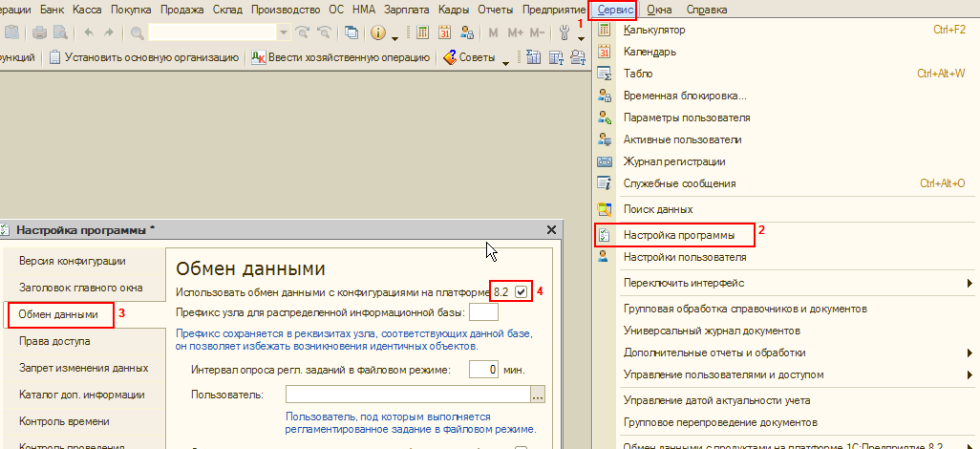This screenshot has width=980, height=449.
Task: Click the Redo arrow in the toolbar
Action: [108, 32]
